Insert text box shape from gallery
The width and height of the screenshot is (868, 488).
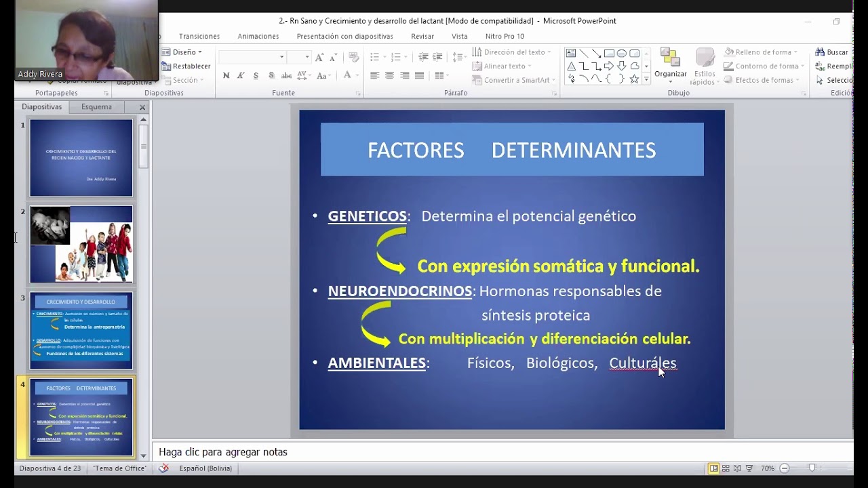coord(571,54)
